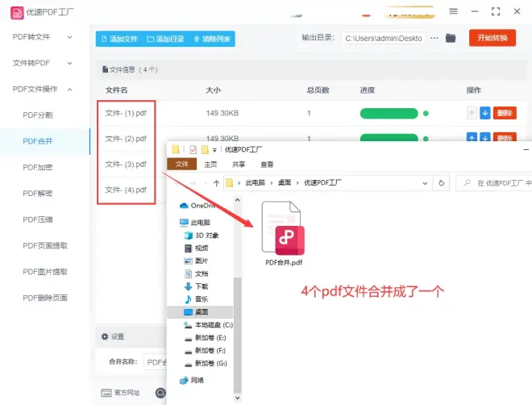Click the 添加文件 button
Screen dimensions: 532x405
118,39
